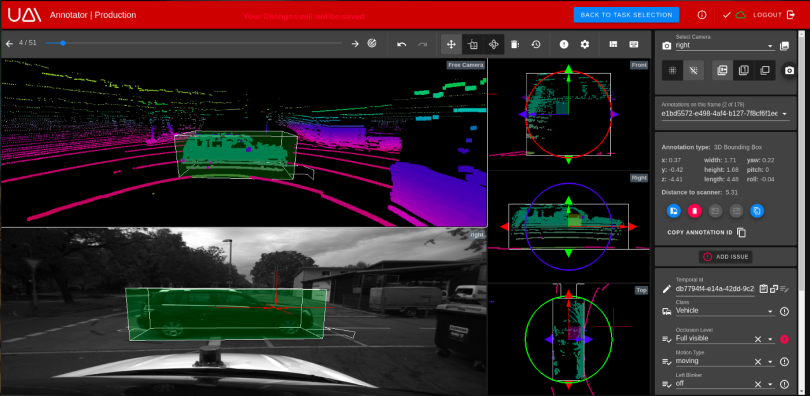Toggle point grid display off option

693,71
